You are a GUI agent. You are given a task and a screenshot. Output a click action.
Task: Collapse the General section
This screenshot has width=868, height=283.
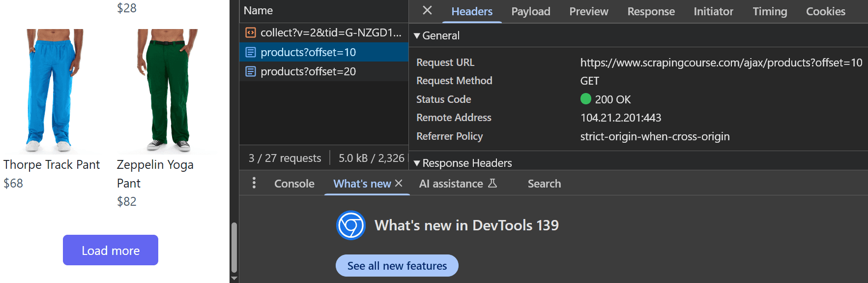pos(417,35)
